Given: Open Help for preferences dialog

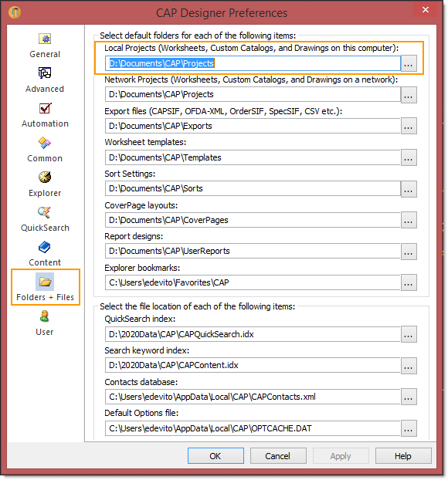Looking at the screenshot, I should click(x=403, y=456).
